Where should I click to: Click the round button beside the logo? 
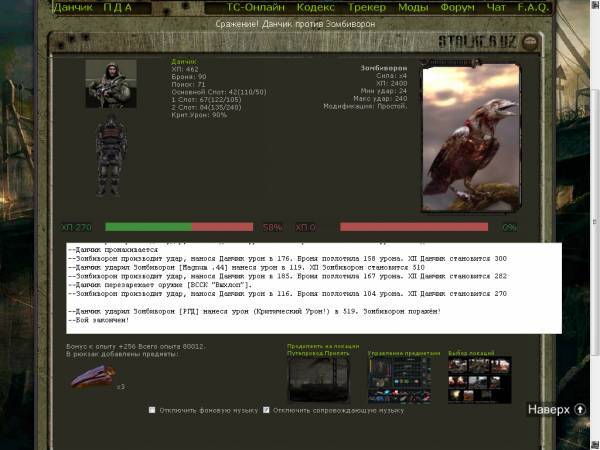[x=532, y=40]
